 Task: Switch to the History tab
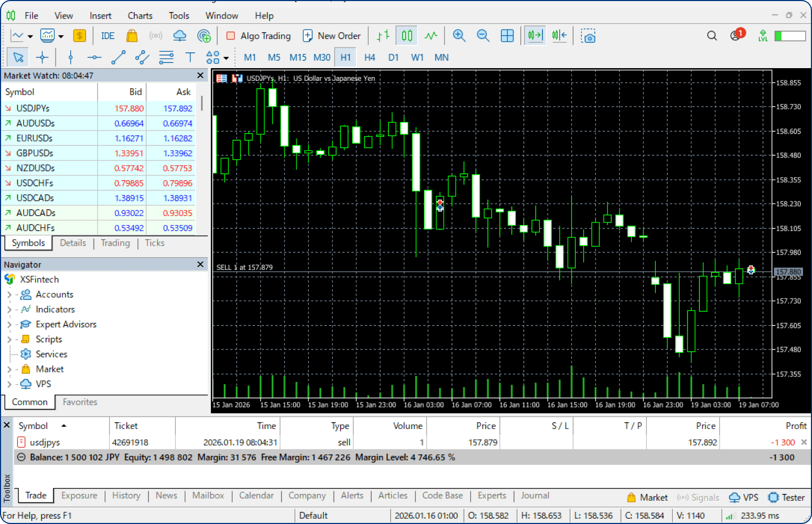[x=126, y=495]
